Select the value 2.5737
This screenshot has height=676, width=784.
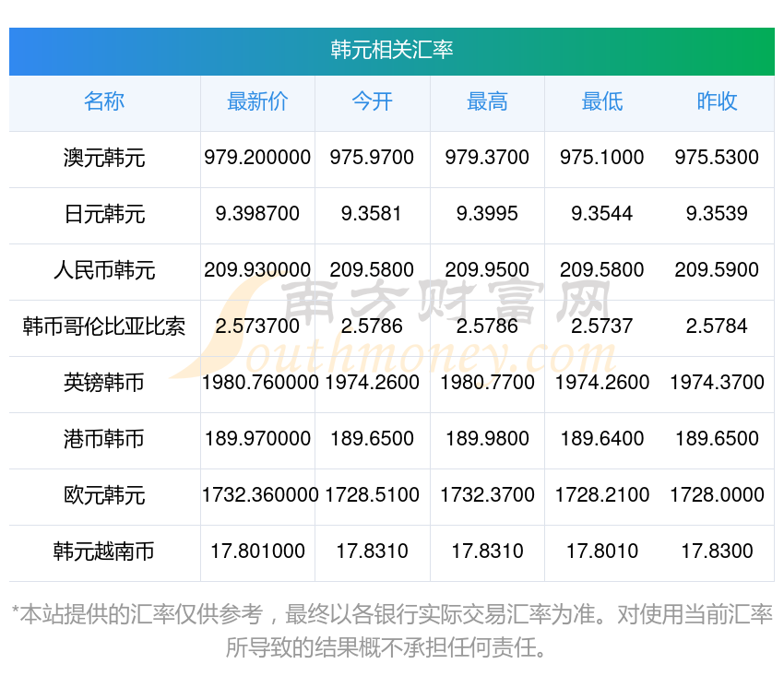pos(602,326)
